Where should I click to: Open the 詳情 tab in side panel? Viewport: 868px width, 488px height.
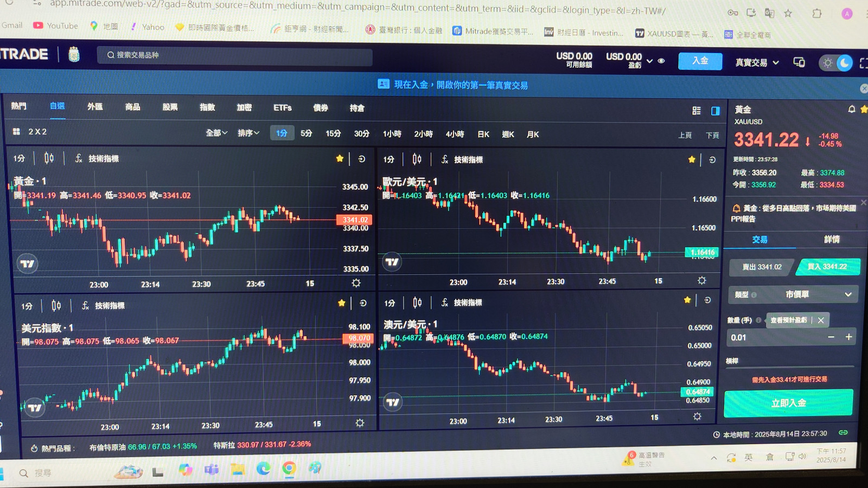pos(832,239)
